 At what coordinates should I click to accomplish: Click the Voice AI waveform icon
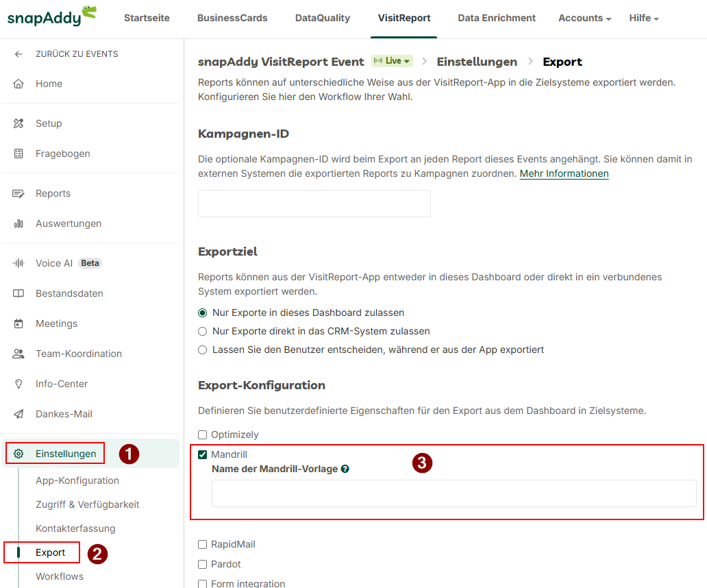(18, 263)
